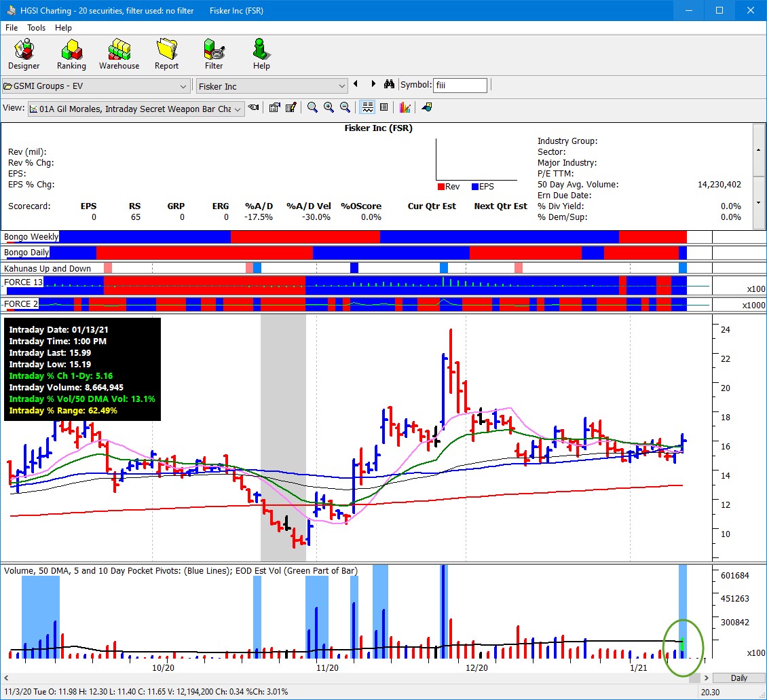Click the 11/20 date axis label

327,667
